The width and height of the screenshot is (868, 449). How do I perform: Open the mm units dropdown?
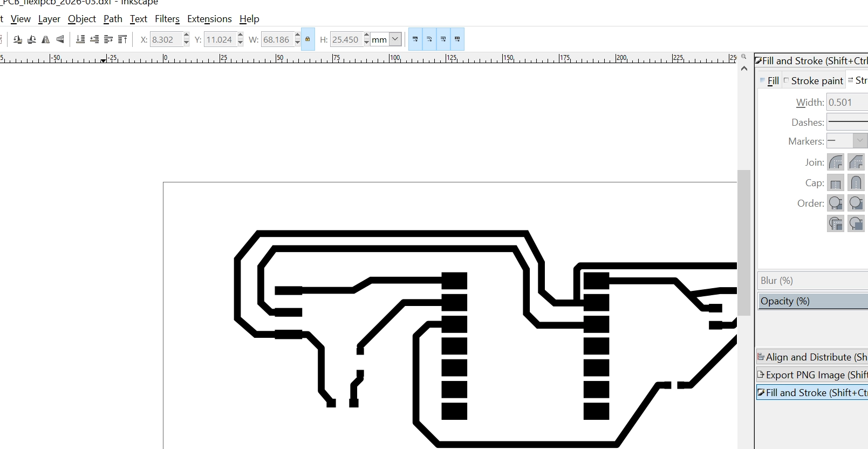[395, 39]
